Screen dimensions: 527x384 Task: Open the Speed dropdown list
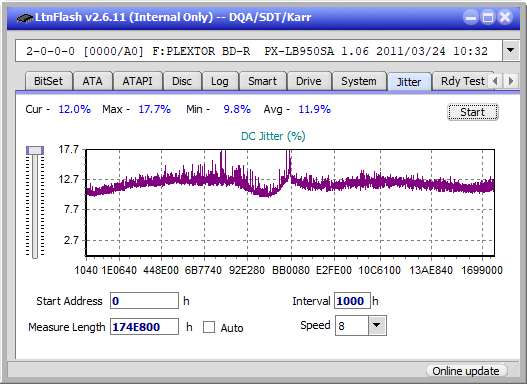377,325
